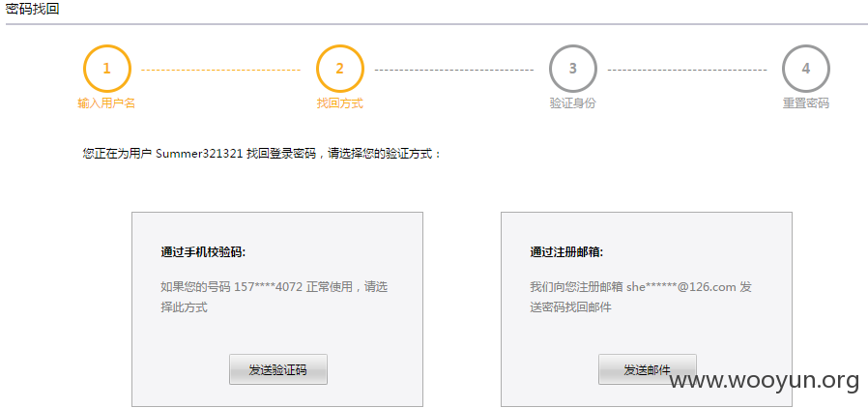
Task: Click the 通过手机校验码 heading
Action: point(203,252)
